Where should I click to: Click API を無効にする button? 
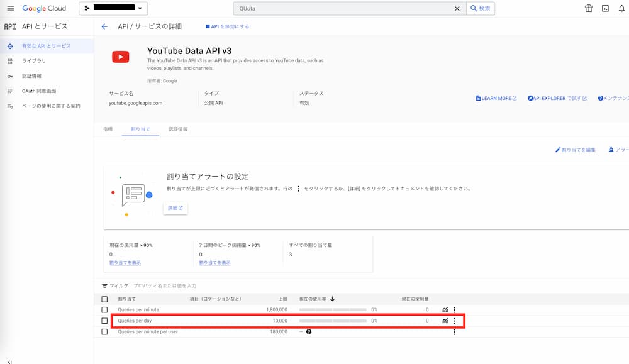tap(228, 26)
